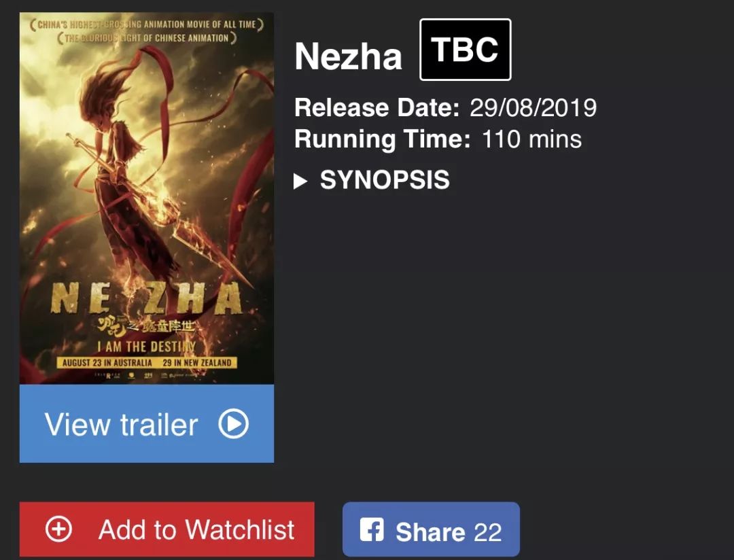Image resolution: width=734 pixels, height=560 pixels.
Task: Click the play icon beside View trailer
Action: coord(233,424)
